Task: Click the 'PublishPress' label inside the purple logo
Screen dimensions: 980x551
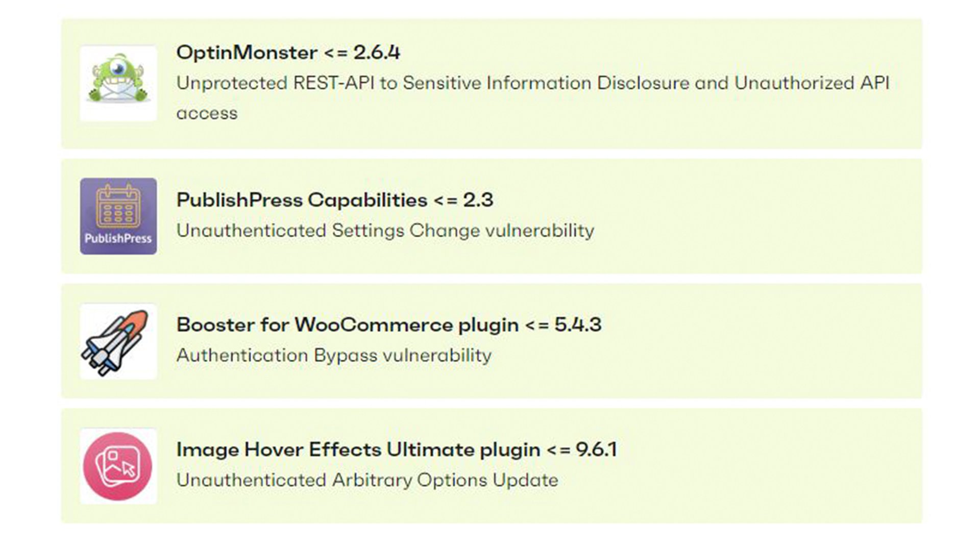Action: (118, 238)
